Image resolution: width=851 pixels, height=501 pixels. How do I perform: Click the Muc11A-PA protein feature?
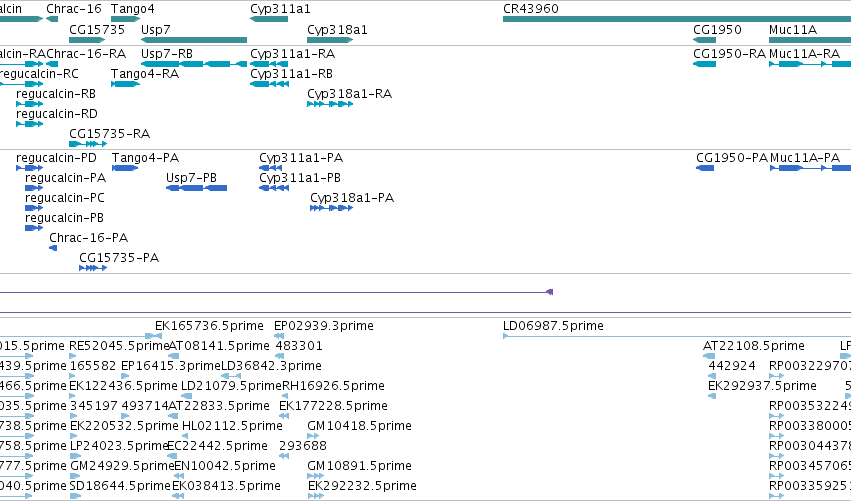coord(810,168)
